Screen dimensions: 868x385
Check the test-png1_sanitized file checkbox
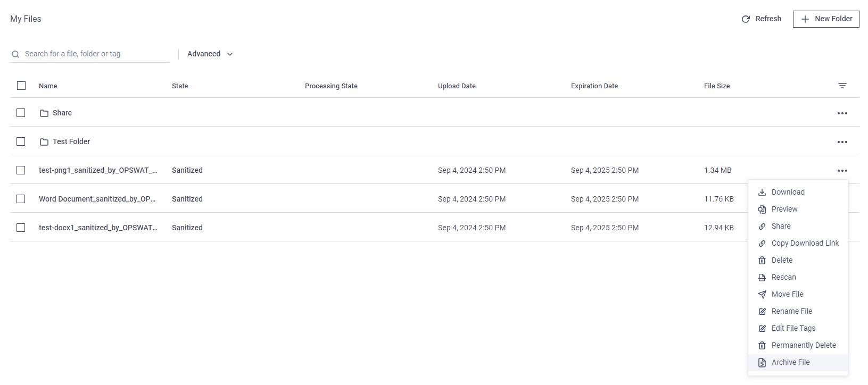pos(21,170)
